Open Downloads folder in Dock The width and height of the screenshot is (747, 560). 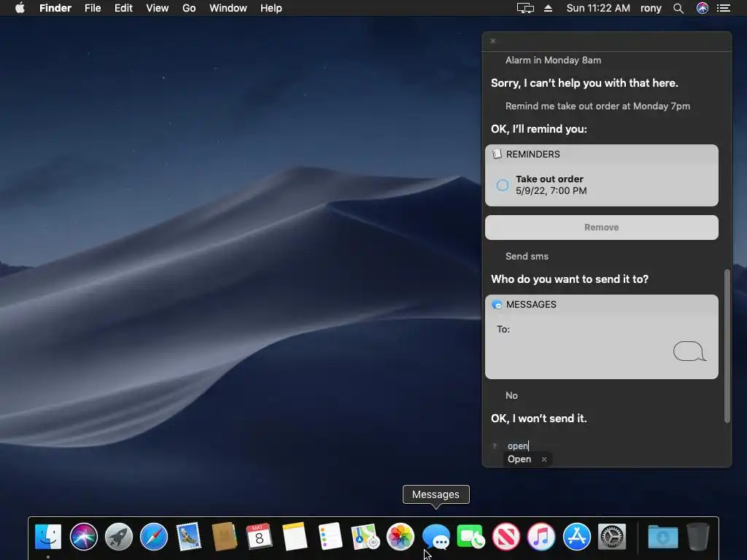662,537
